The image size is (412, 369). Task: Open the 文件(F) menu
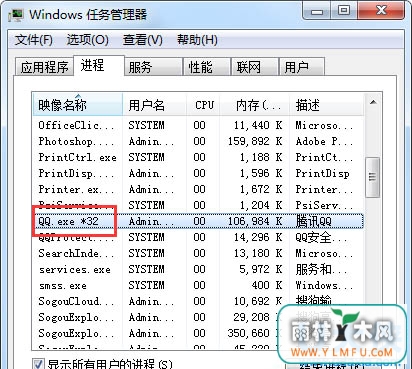coord(34,40)
